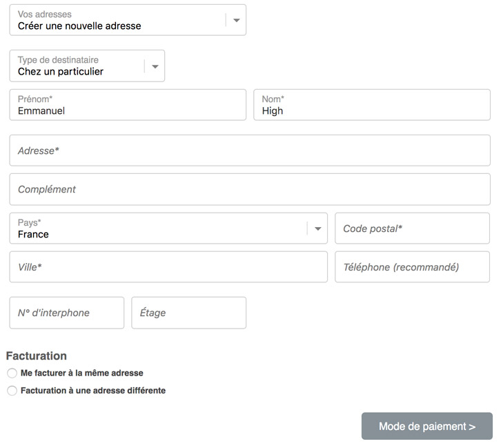Click the Nom field containing High

point(372,105)
